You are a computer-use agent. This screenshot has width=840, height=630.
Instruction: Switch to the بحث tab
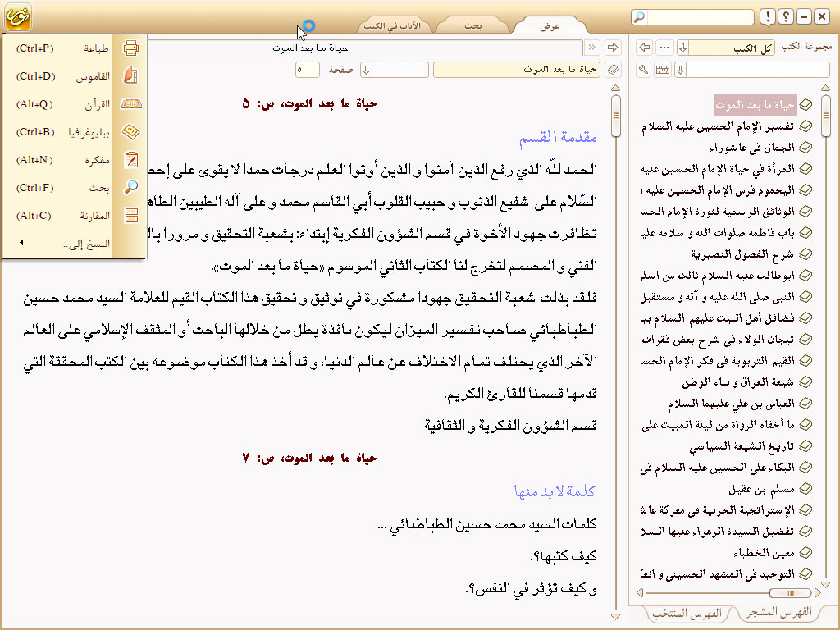tap(472, 25)
